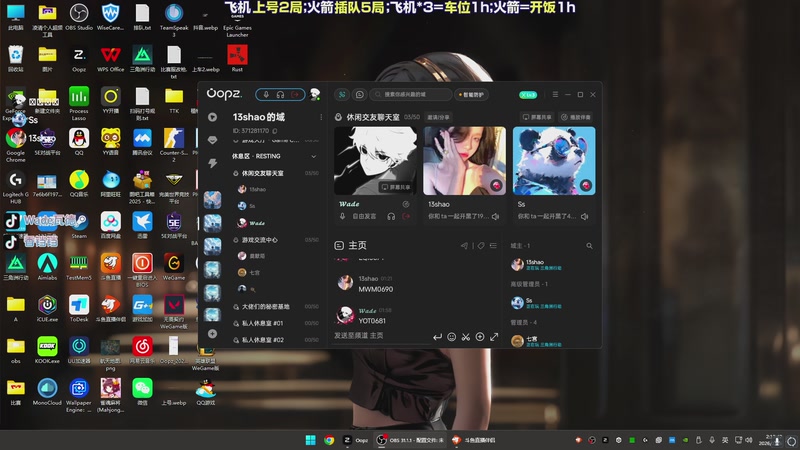800x450 pixels.
Task: Open WPS Office desktop icon
Action: coord(111,58)
